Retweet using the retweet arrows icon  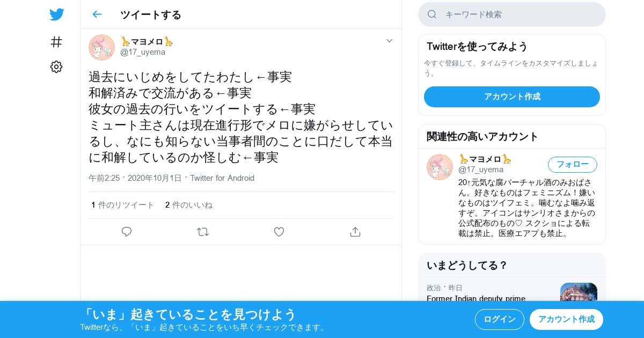203,232
